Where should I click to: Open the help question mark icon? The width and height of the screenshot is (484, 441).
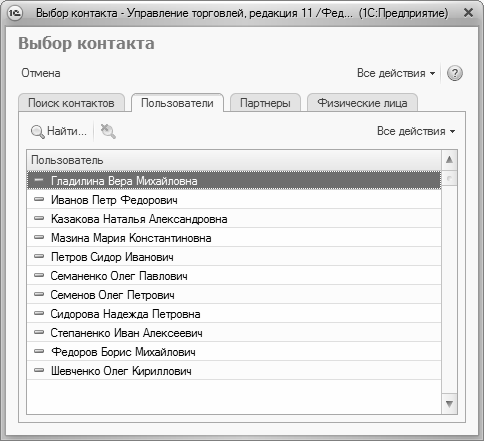point(455,73)
